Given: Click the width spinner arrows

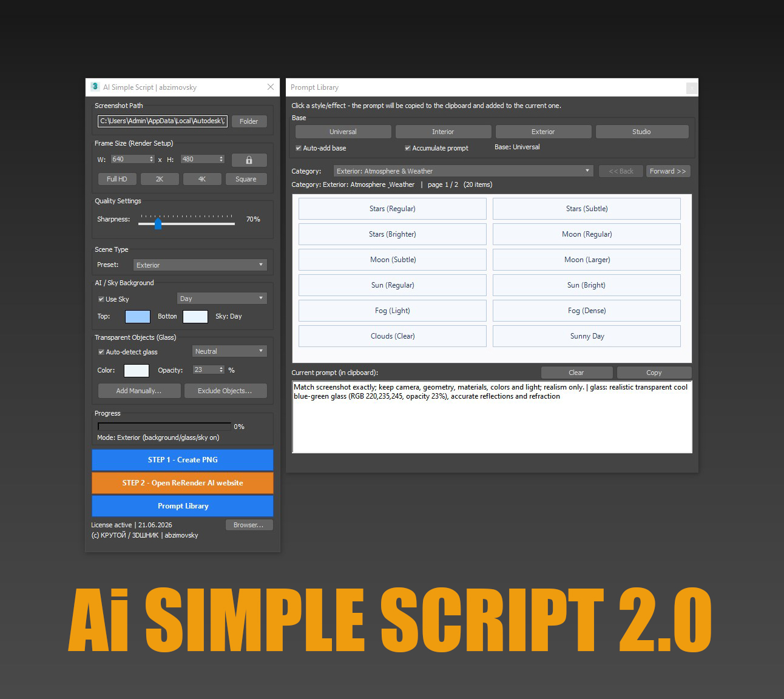Looking at the screenshot, I should 151,159.
